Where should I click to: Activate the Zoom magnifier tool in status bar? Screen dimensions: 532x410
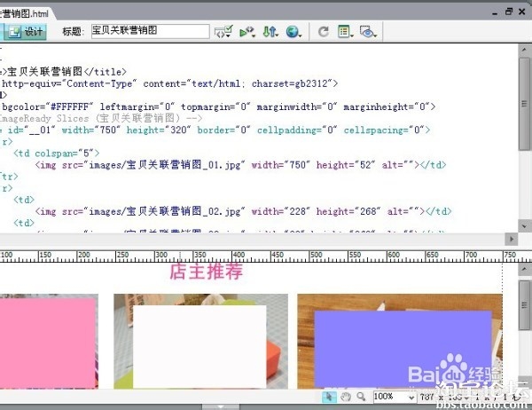pos(361,397)
